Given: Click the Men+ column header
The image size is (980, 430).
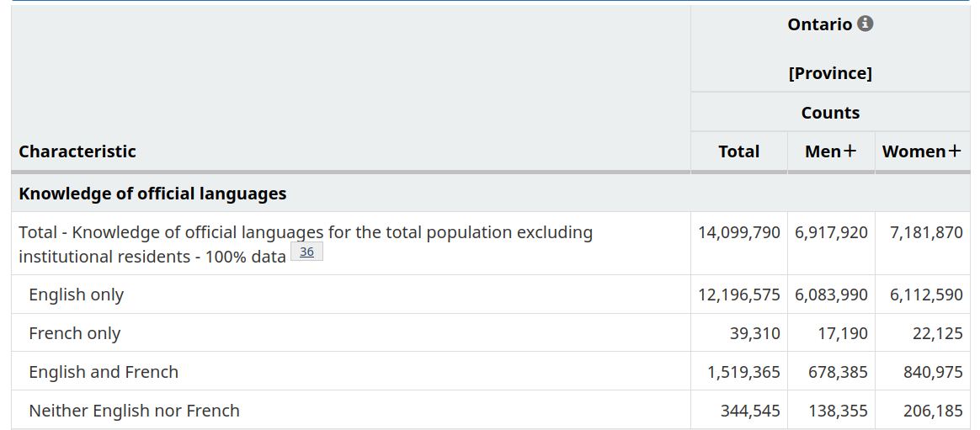Looking at the screenshot, I should tap(830, 151).
